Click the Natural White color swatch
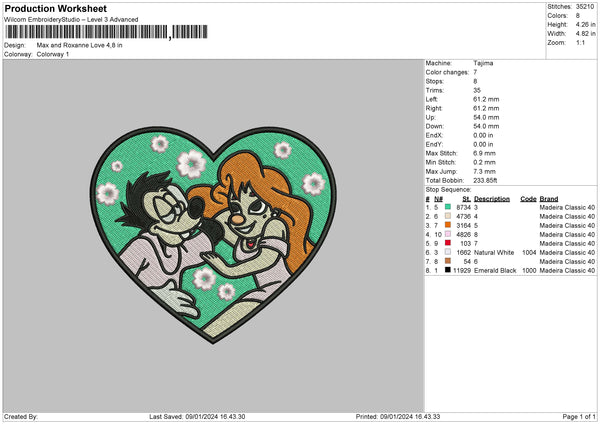 [448, 252]
